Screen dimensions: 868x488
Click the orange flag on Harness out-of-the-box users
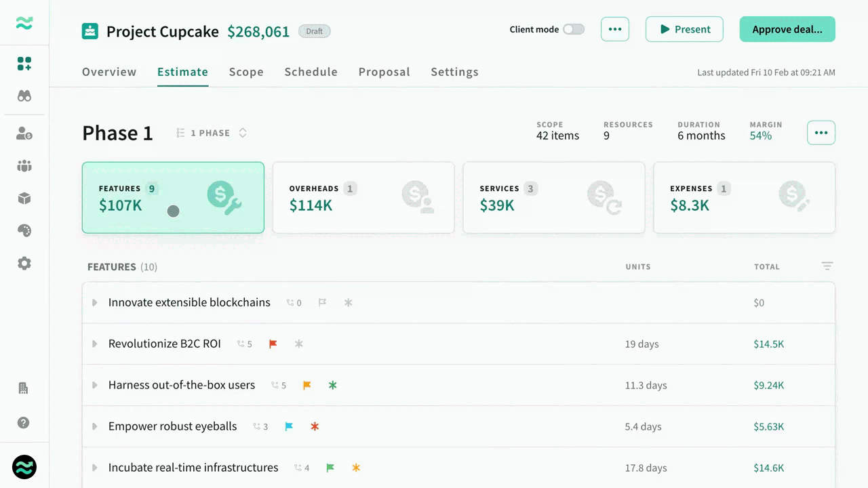click(307, 384)
